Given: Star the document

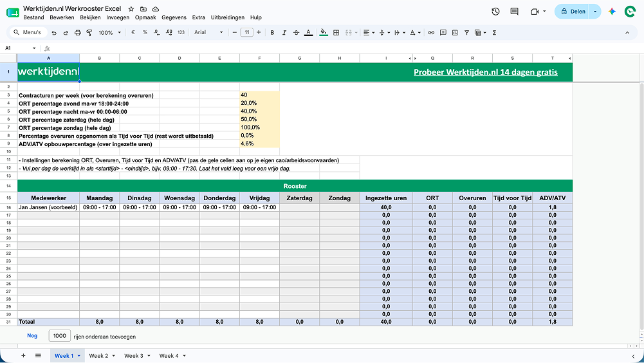Looking at the screenshot, I should click(131, 8).
